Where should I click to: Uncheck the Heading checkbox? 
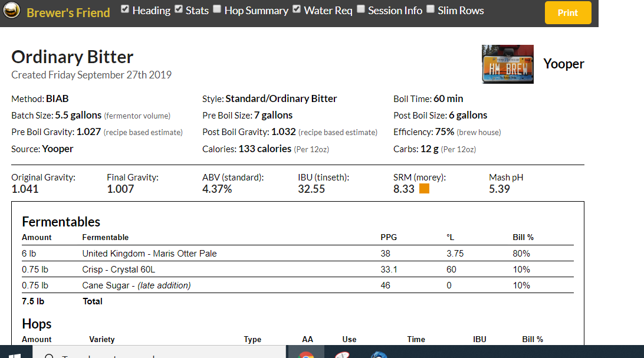click(x=125, y=9)
